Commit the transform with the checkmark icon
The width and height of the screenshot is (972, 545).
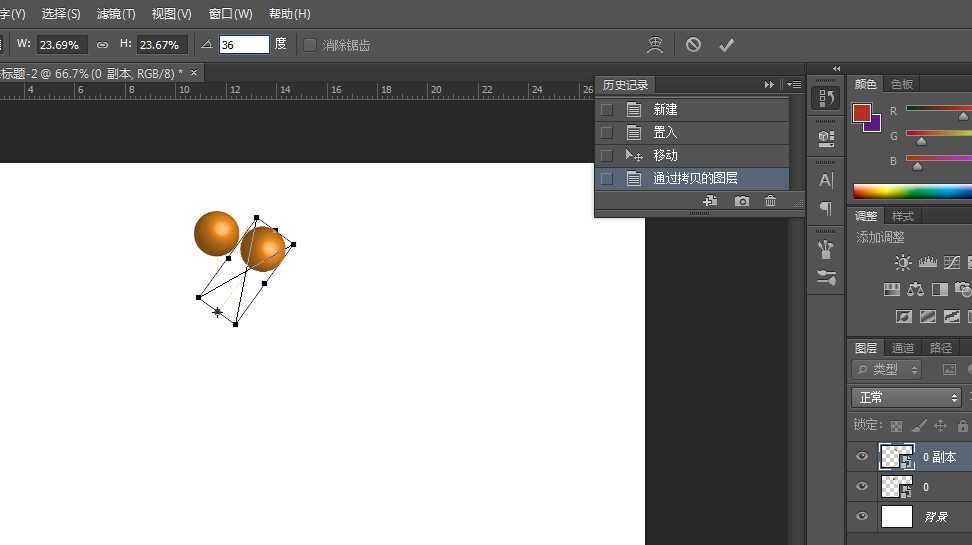point(727,45)
